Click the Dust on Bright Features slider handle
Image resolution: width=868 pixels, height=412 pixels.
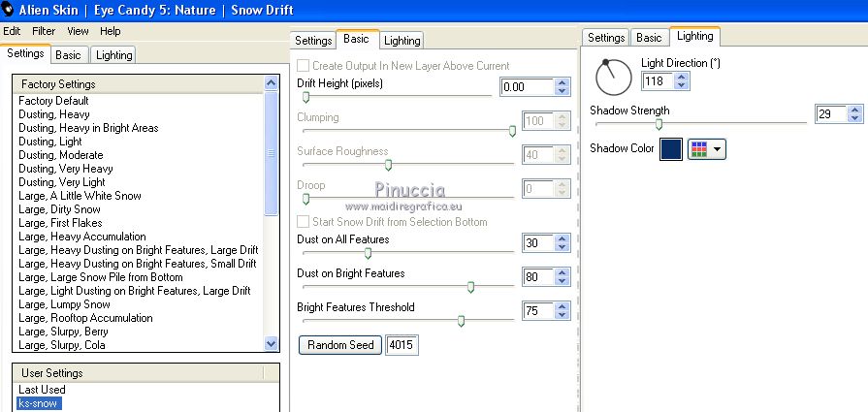tap(470, 288)
